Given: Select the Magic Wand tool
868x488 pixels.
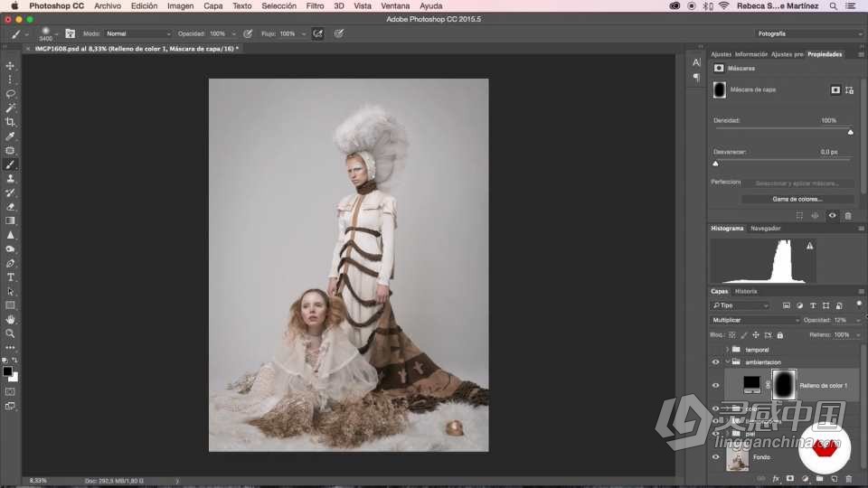Looking at the screenshot, I should tap(10, 108).
